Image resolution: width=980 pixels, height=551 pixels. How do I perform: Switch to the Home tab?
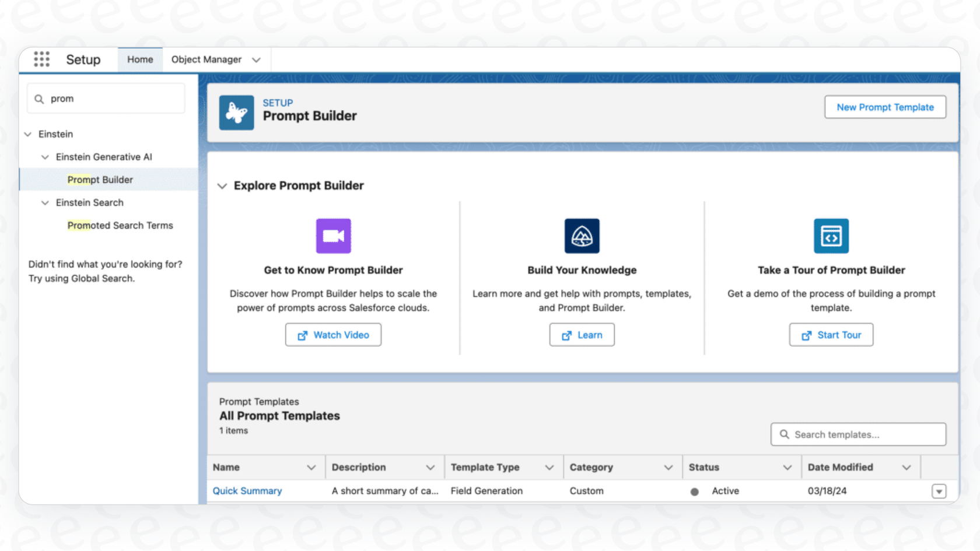point(139,59)
